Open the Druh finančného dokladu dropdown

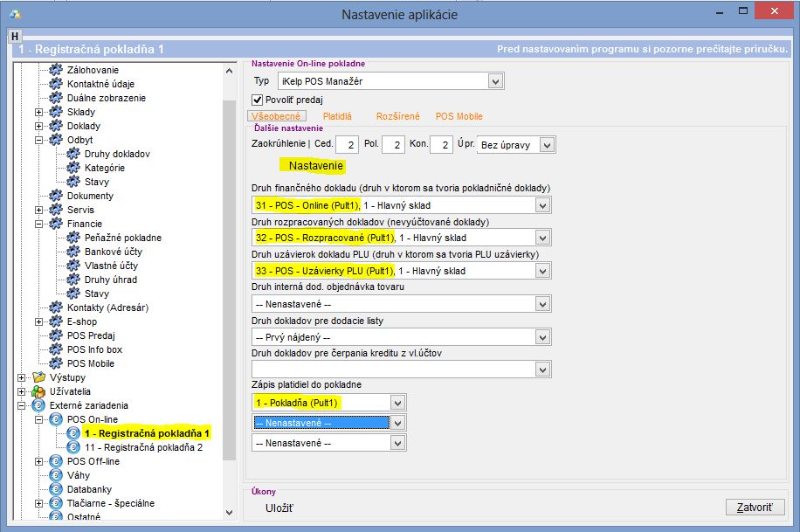pos(542,204)
